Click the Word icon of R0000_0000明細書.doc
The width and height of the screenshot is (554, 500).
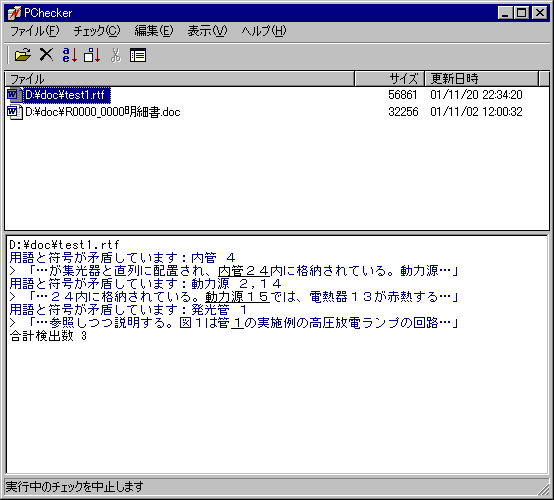(14, 112)
